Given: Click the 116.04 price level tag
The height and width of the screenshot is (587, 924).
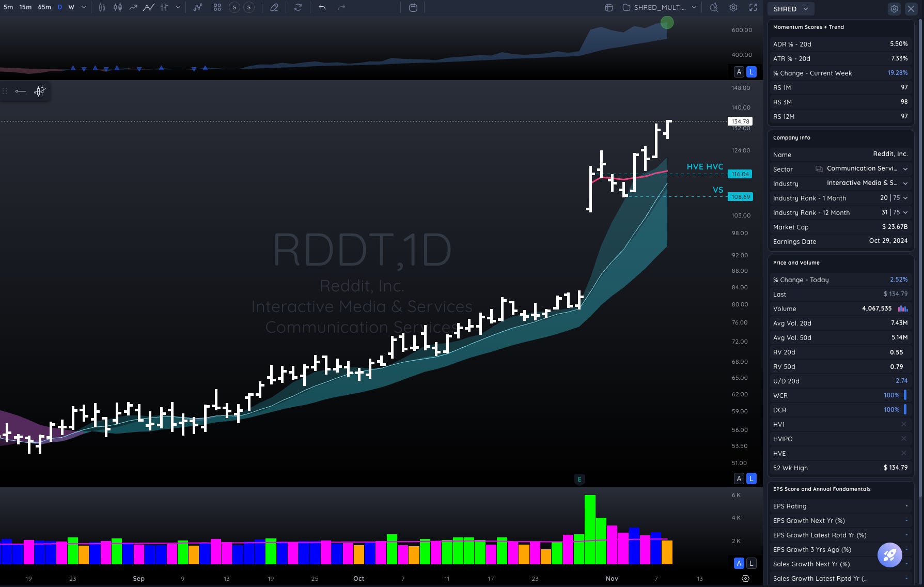Looking at the screenshot, I should click(x=740, y=174).
